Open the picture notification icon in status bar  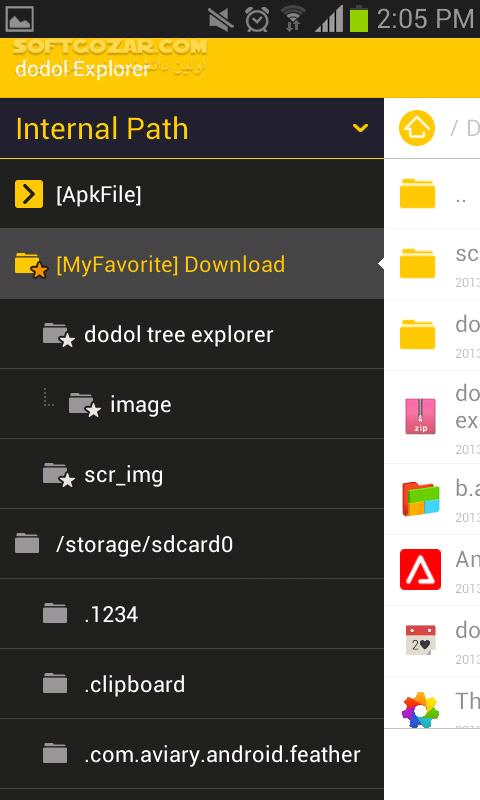click(x=19, y=19)
